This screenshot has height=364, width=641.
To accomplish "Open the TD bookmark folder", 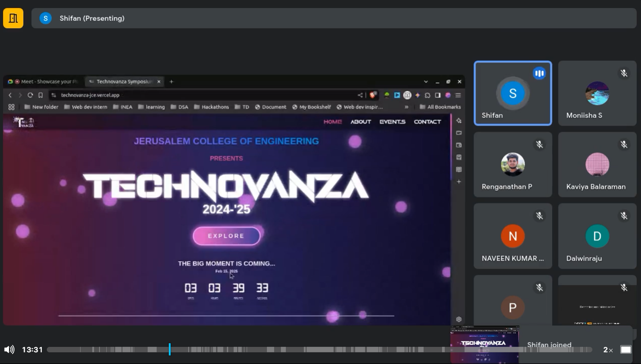I will coord(242,107).
